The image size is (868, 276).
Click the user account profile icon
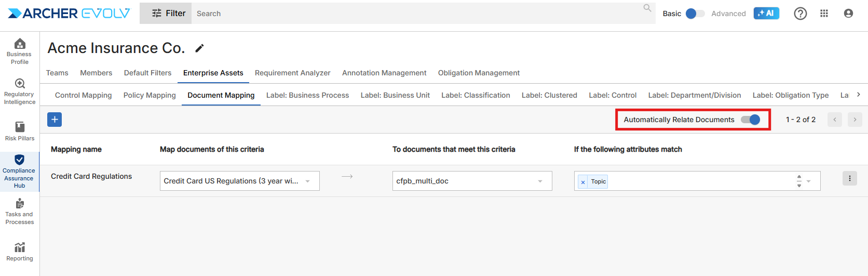coord(848,14)
